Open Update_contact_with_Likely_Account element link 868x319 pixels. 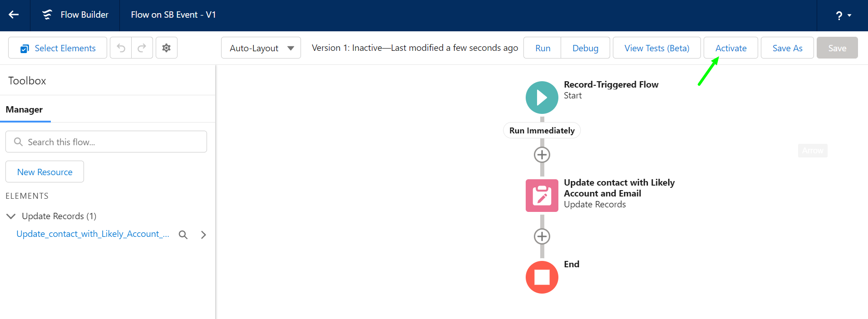pyautogui.click(x=93, y=234)
